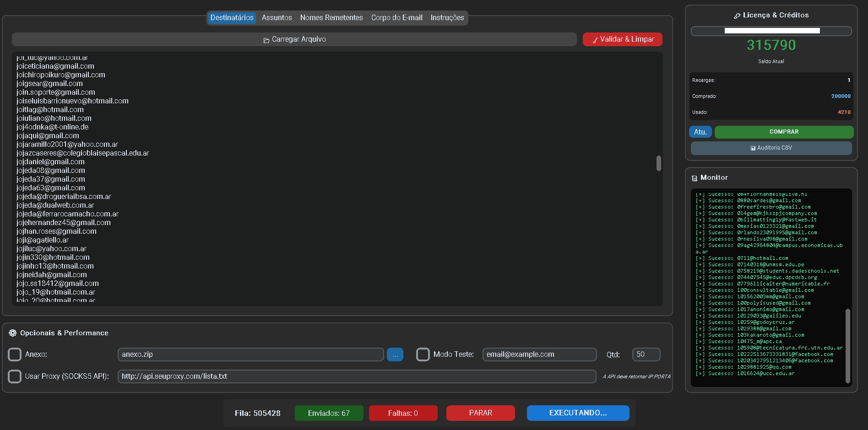Open the attachment file browser via the '...' button
This screenshot has height=430, width=868.
pyautogui.click(x=395, y=355)
